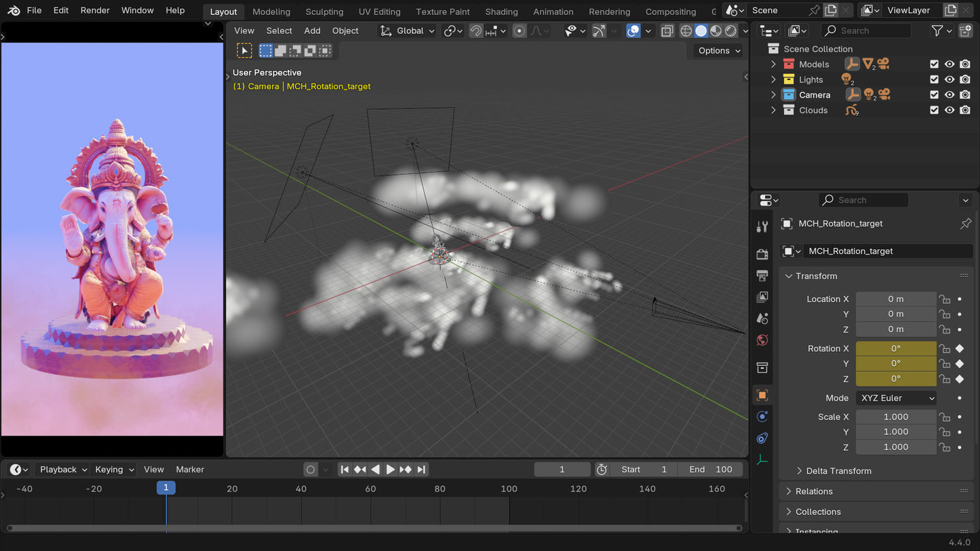Hide the Camera collection in viewport
This screenshot has height=551, width=980.
(949, 95)
